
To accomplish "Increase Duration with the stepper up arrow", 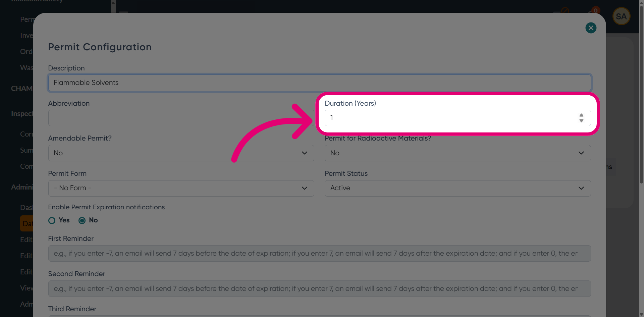I will click(581, 115).
